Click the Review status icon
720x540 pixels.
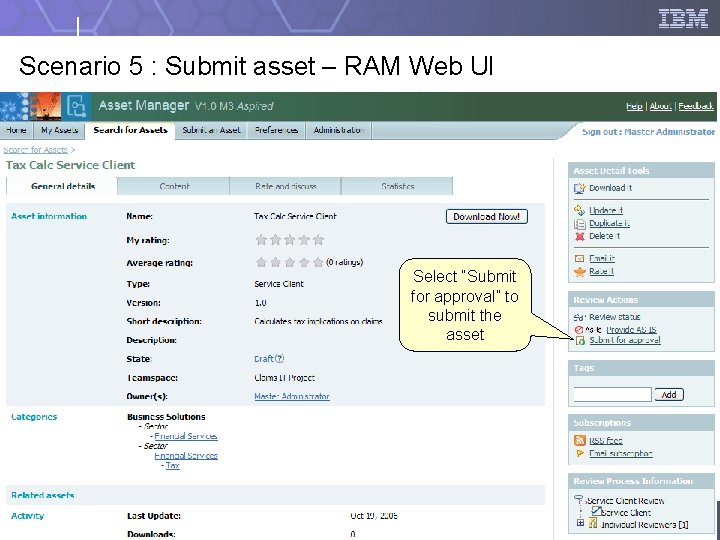(579, 317)
